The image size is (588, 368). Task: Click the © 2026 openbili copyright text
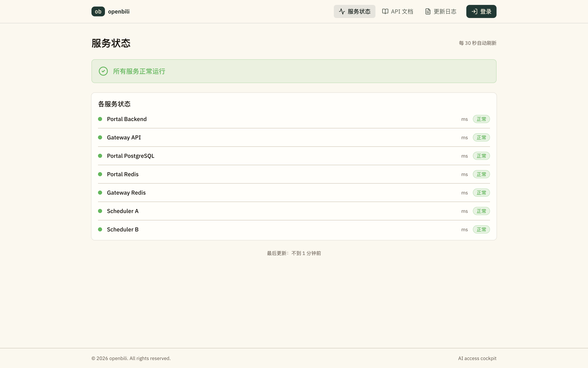coord(131,358)
